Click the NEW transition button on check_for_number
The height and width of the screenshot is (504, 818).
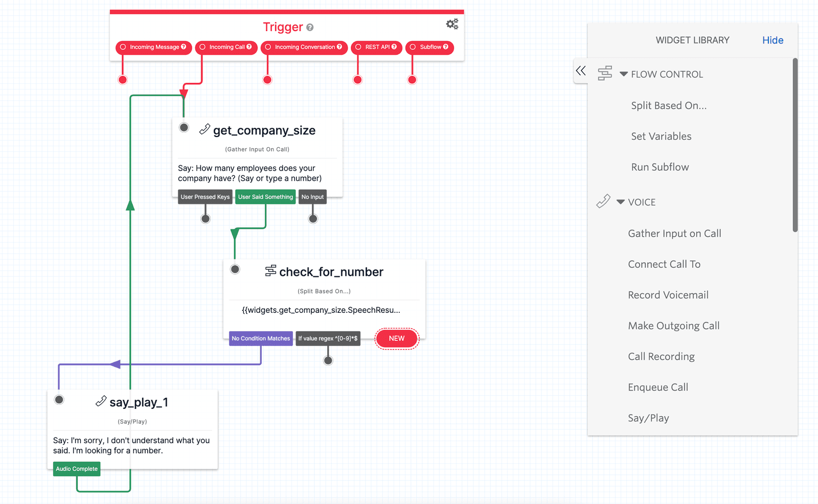coord(397,338)
